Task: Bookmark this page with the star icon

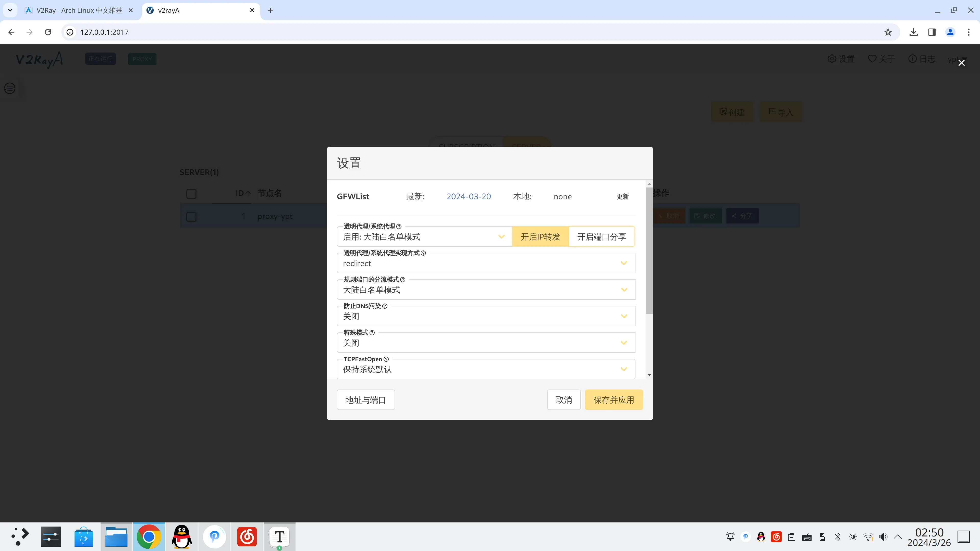Action: (x=888, y=32)
